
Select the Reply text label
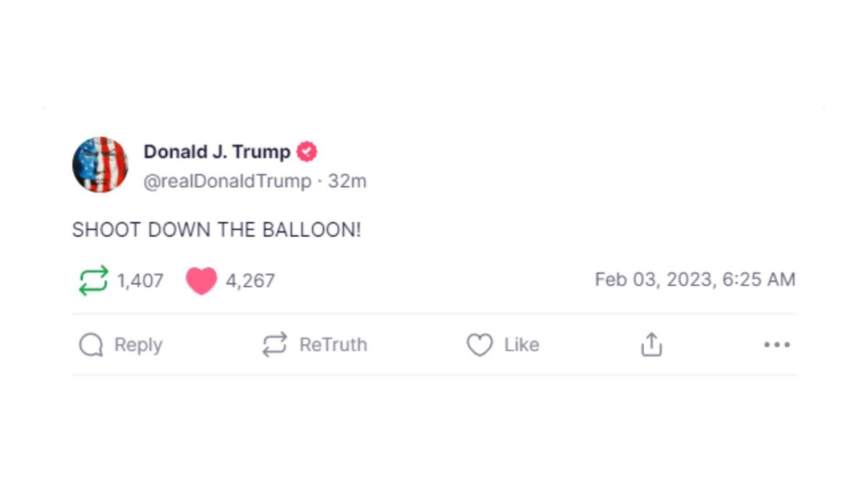pos(138,345)
